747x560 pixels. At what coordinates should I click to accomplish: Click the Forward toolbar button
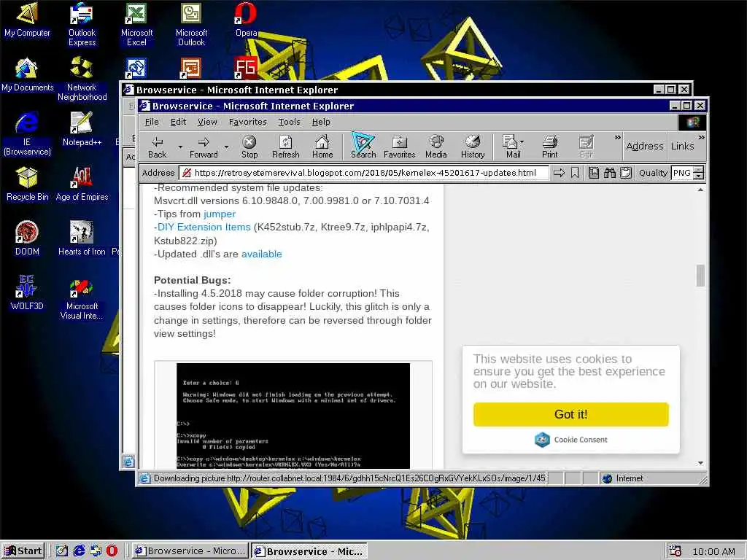coord(204,146)
